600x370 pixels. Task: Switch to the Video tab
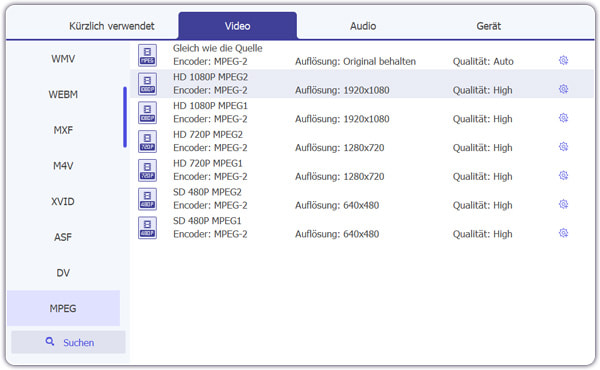237,26
